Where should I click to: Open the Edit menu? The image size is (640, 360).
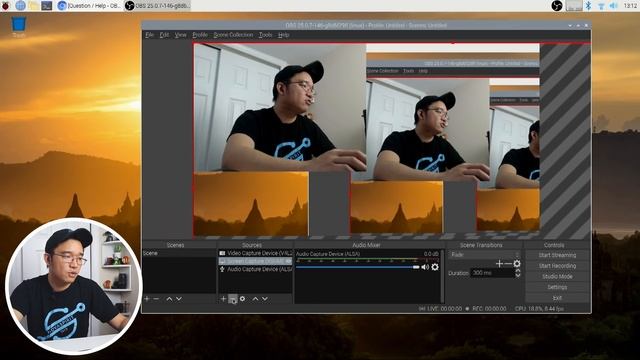[x=164, y=35]
